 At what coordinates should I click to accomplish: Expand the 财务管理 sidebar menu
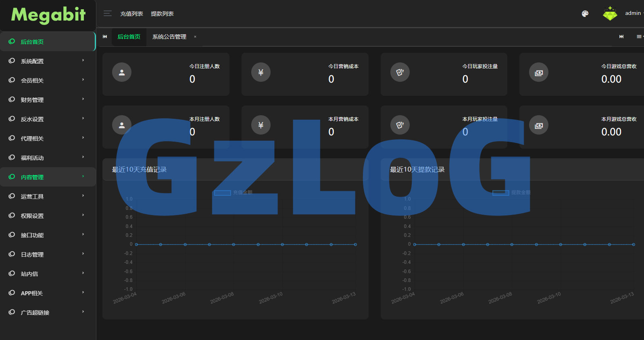48,100
